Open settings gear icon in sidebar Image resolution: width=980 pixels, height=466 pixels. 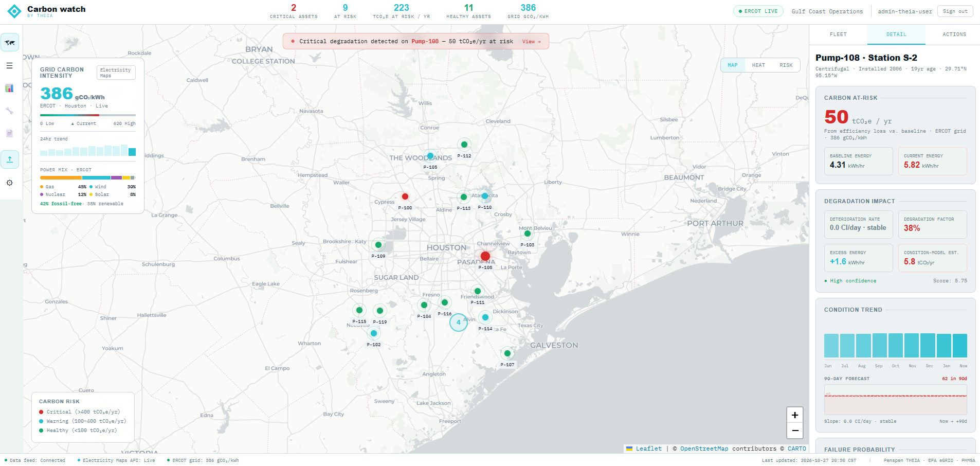click(x=10, y=183)
